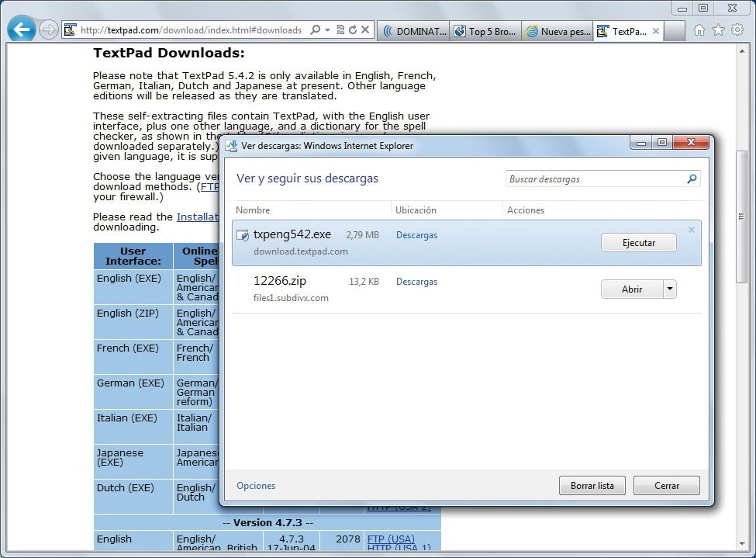756x558 pixels.
Task: Click the download.textpad.com source text
Action: [301, 251]
